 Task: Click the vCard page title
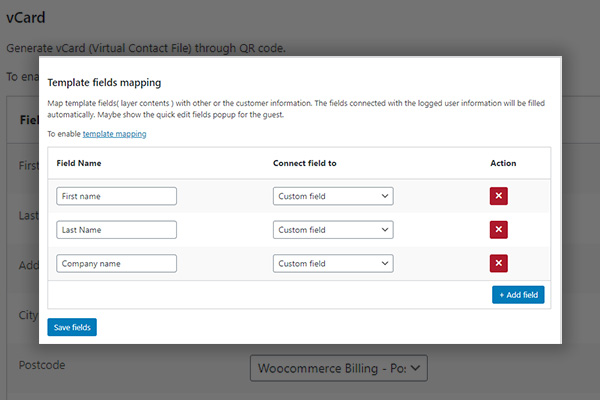[26, 18]
